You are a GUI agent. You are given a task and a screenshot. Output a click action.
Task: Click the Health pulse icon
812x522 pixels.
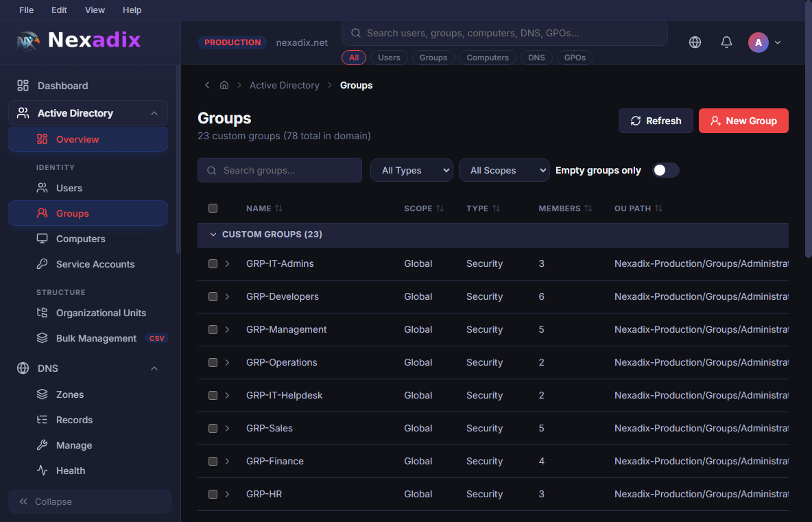point(42,471)
